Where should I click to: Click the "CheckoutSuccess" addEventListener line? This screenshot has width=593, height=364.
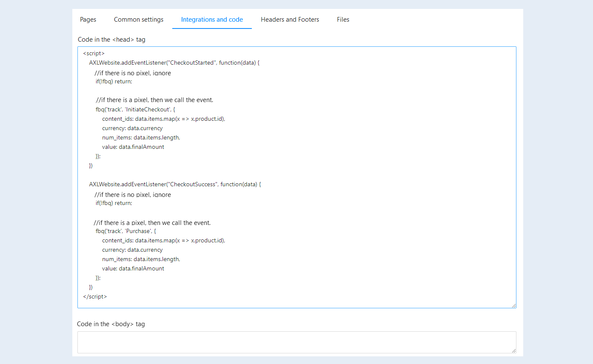coord(175,184)
